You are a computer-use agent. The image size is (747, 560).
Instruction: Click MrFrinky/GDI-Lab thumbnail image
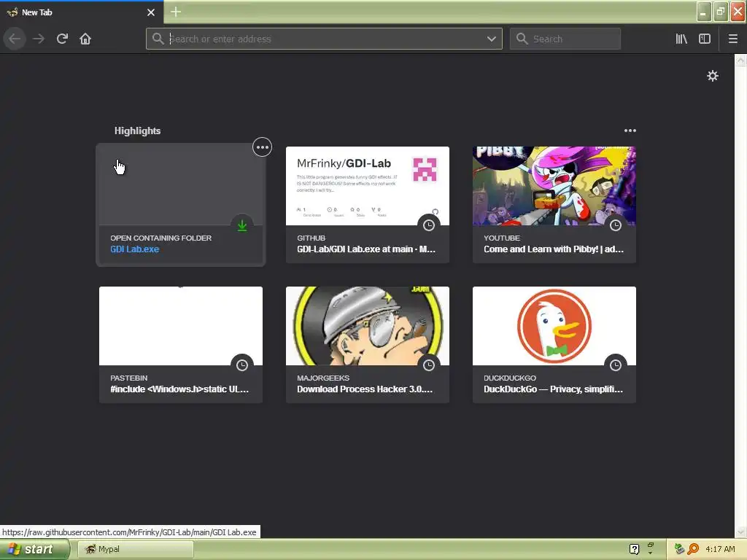click(x=368, y=186)
